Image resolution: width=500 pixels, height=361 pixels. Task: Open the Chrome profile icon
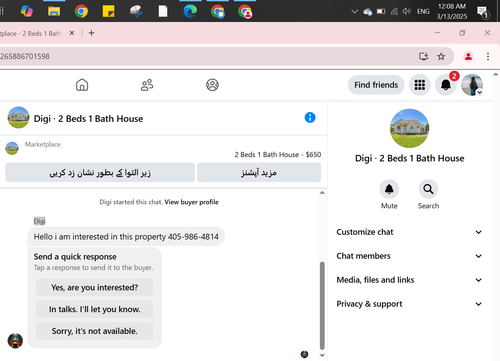tap(468, 56)
